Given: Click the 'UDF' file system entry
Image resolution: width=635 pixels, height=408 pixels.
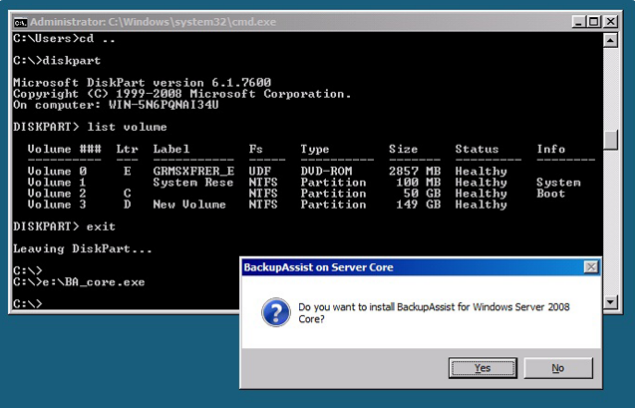Looking at the screenshot, I should (x=260, y=171).
